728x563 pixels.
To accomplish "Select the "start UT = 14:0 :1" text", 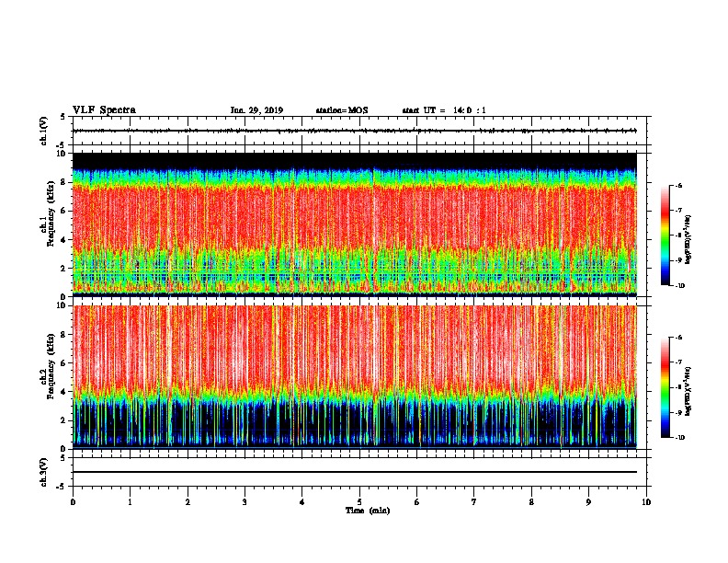I will point(444,110).
